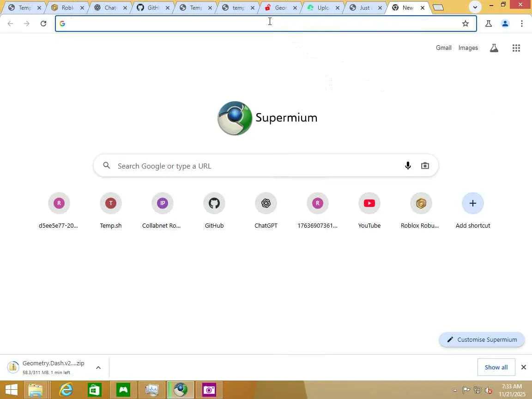
Task: Open the ChatGPT shortcut tile
Action: [266, 211]
